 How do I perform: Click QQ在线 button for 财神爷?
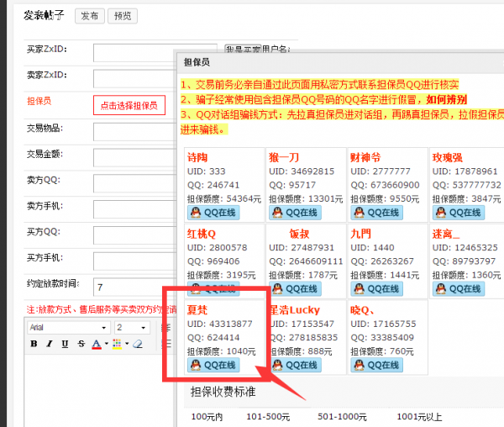click(376, 213)
